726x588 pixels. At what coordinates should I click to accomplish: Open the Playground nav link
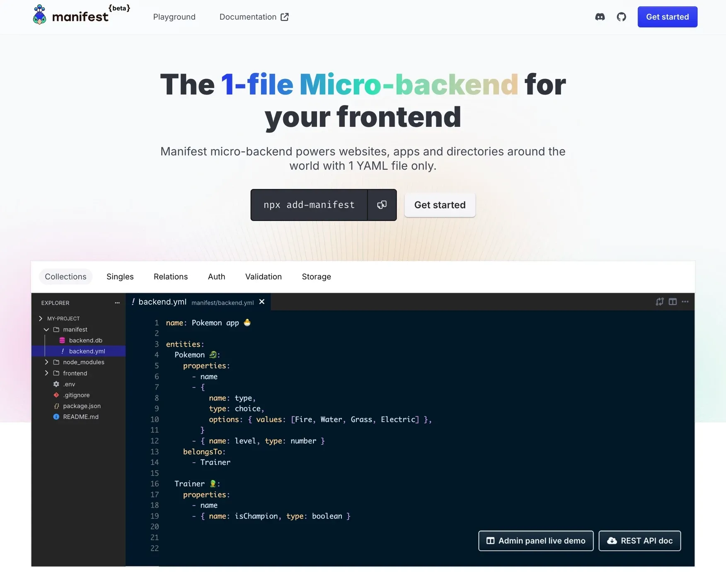click(x=174, y=17)
